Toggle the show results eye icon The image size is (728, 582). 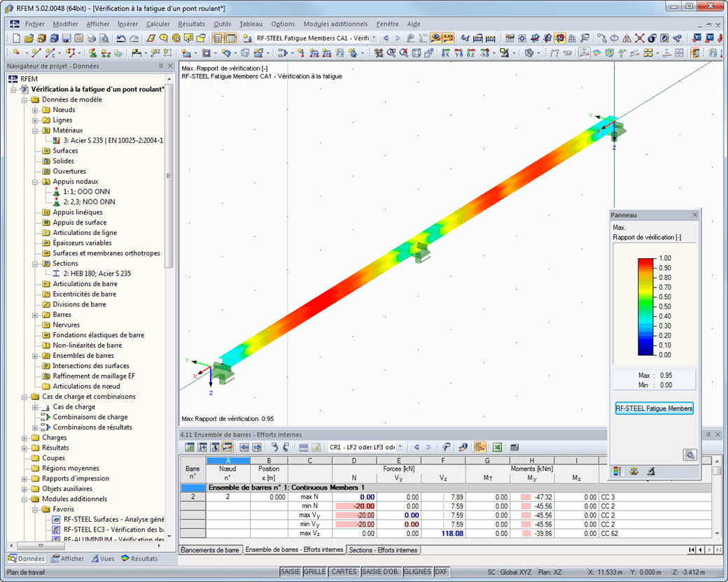click(x=435, y=38)
